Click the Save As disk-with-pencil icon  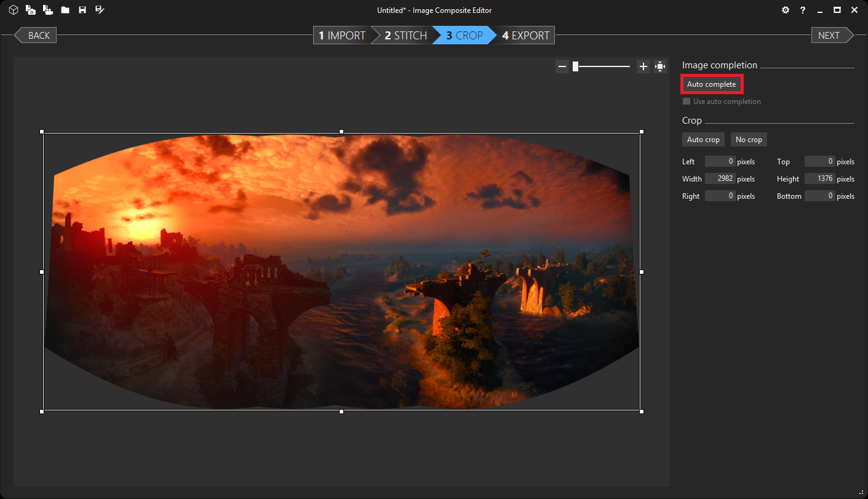coord(100,10)
